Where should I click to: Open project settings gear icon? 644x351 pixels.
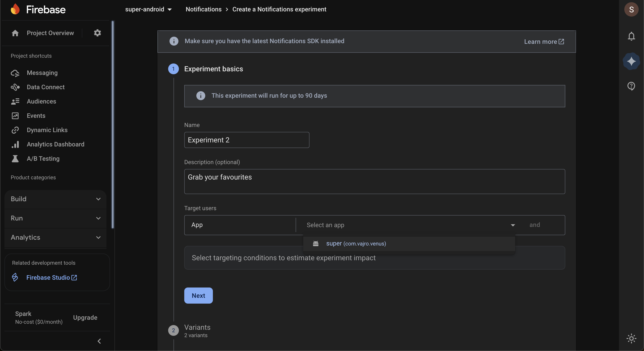click(x=97, y=33)
